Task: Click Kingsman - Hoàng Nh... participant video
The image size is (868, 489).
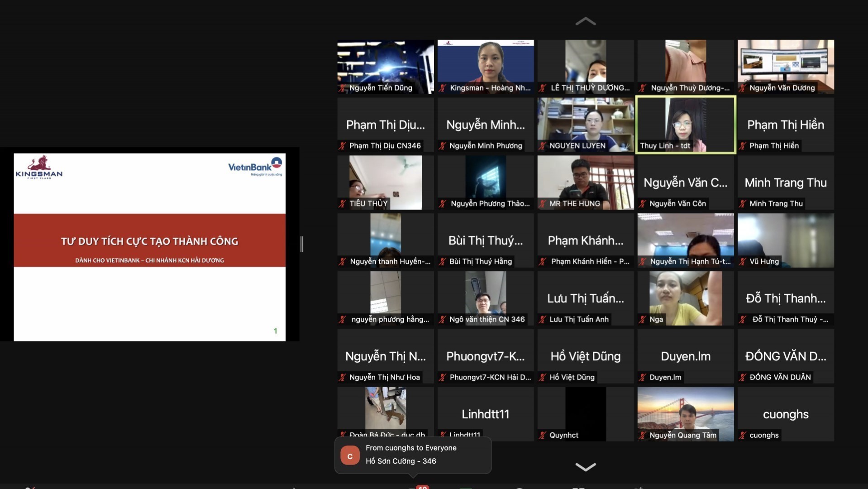Action: point(486,67)
